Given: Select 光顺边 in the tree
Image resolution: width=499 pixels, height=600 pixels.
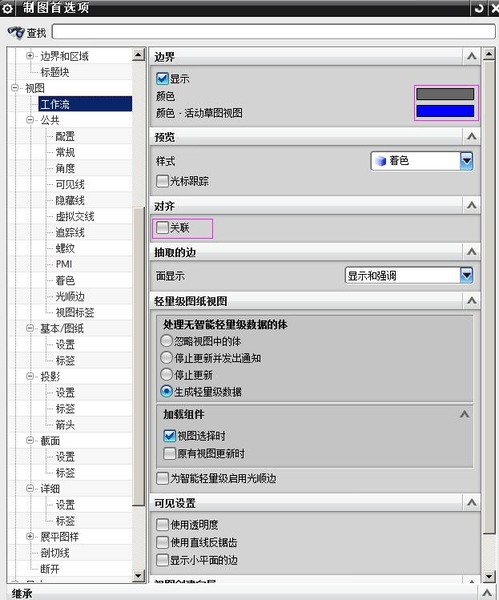Looking at the screenshot, I should 70,297.
